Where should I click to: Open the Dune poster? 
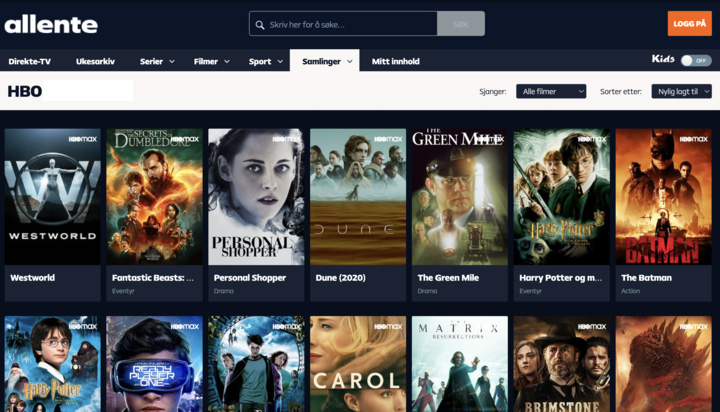(x=358, y=197)
